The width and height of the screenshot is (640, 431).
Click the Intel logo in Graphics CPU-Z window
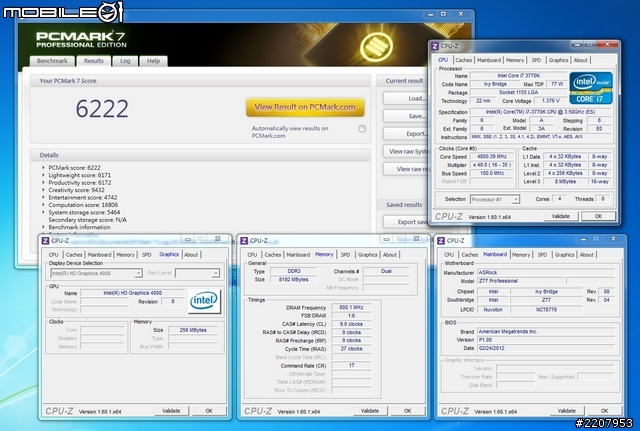204,301
